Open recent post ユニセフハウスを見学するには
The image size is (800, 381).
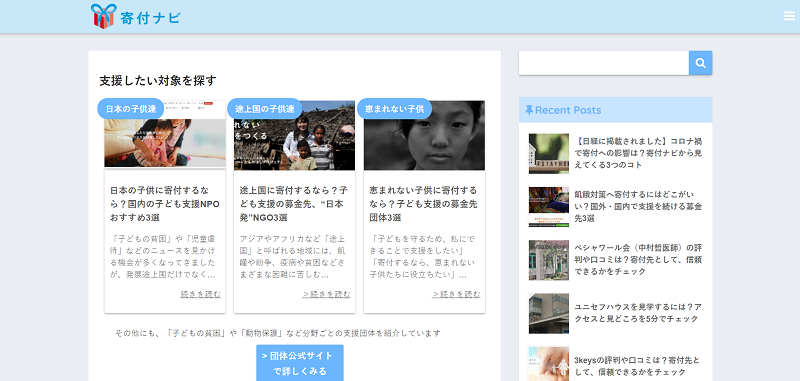(x=638, y=313)
